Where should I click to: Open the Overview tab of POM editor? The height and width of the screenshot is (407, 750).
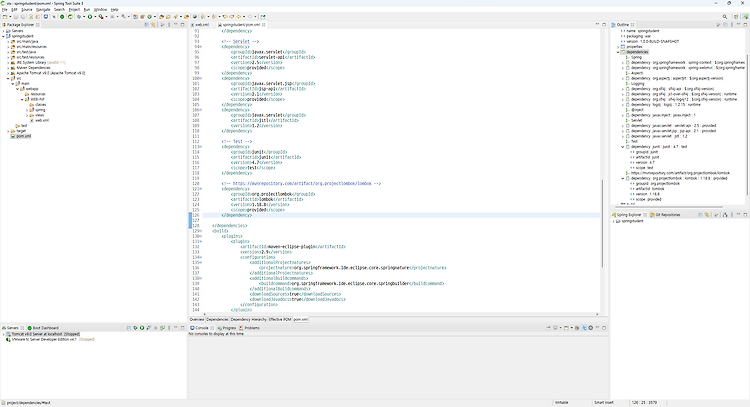coord(197,319)
